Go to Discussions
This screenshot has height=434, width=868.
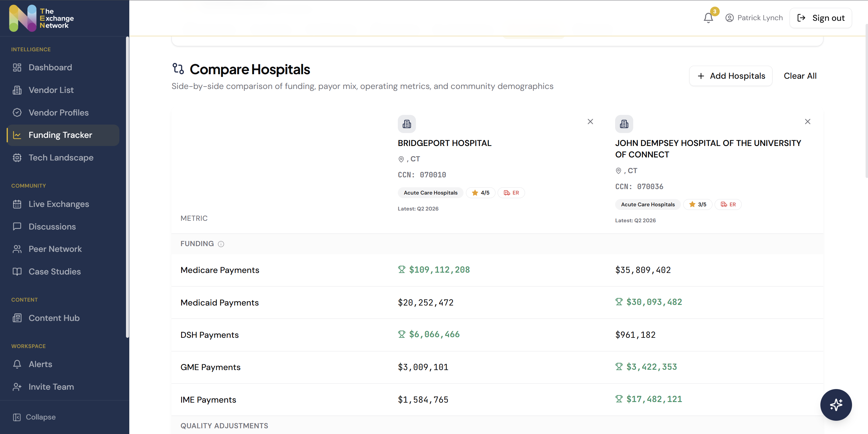(x=63, y=227)
